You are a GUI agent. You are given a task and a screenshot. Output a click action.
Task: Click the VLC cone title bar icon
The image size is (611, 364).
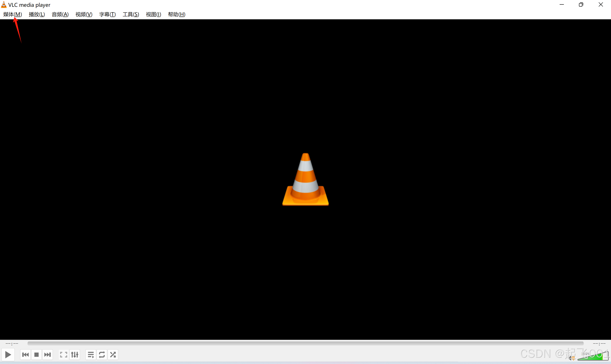[4, 5]
